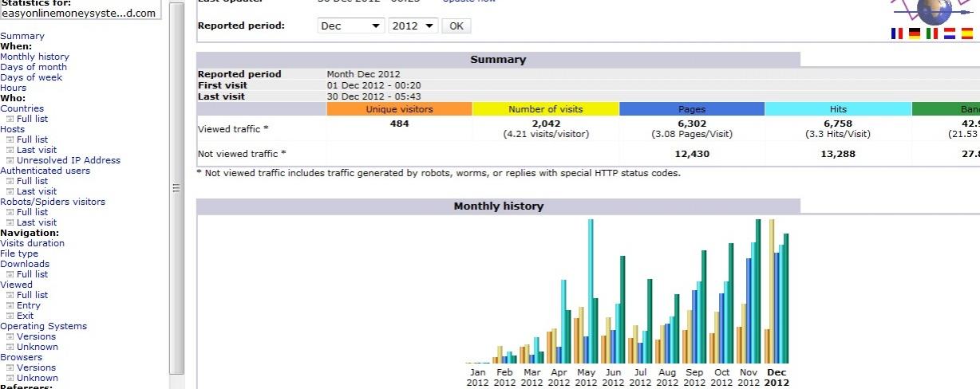Switch language using the German flag

(x=915, y=33)
